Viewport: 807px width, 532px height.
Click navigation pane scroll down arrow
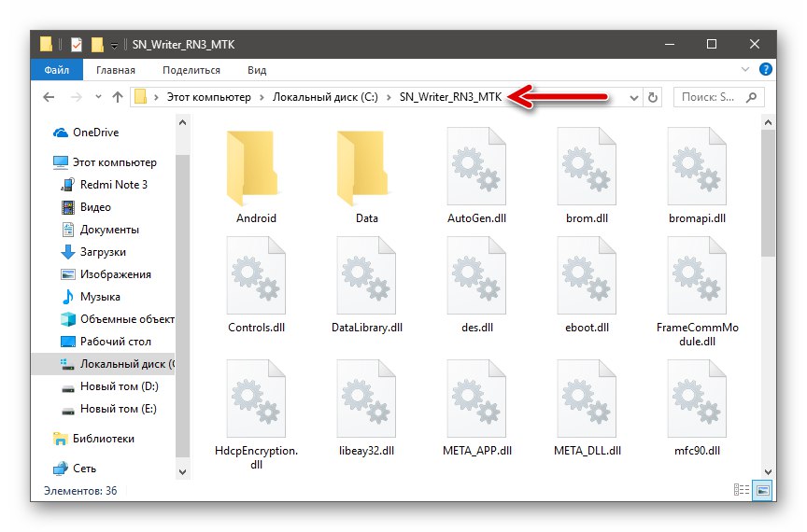pyautogui.click(x=182, y=472)
